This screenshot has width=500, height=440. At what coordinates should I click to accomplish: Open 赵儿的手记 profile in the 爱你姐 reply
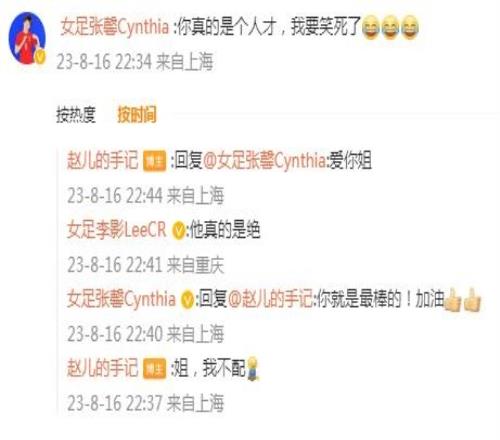[x=103, y=160]
